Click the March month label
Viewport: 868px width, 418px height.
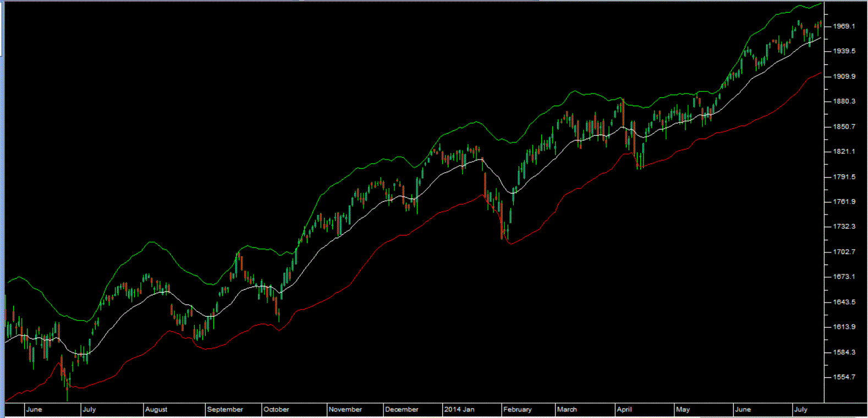[567, 410]
